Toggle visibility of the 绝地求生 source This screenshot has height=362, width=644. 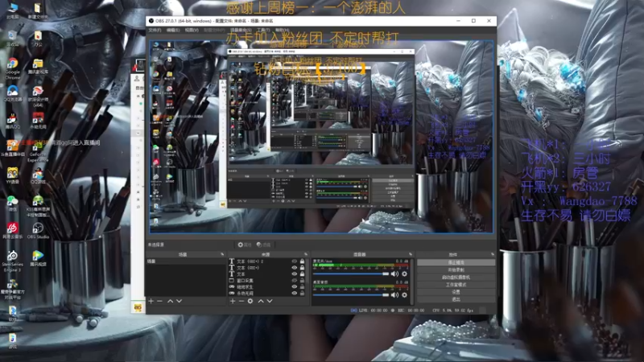pos(294,287)
